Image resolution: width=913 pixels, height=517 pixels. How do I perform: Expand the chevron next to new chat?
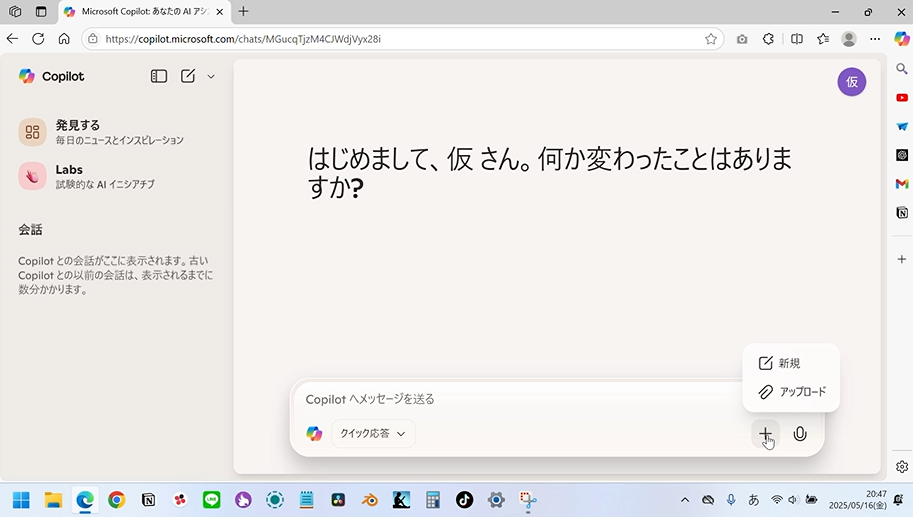point(211,76)
